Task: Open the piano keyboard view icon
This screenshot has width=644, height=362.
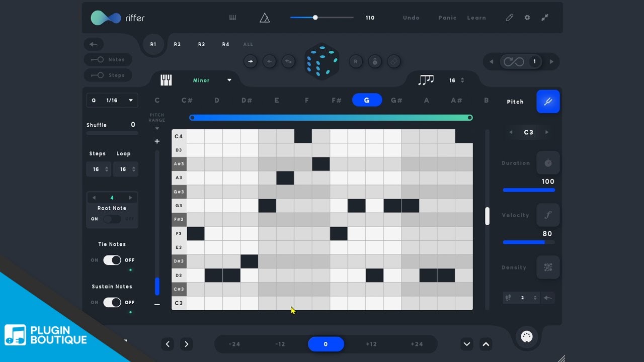Action: tap(232, 18)
